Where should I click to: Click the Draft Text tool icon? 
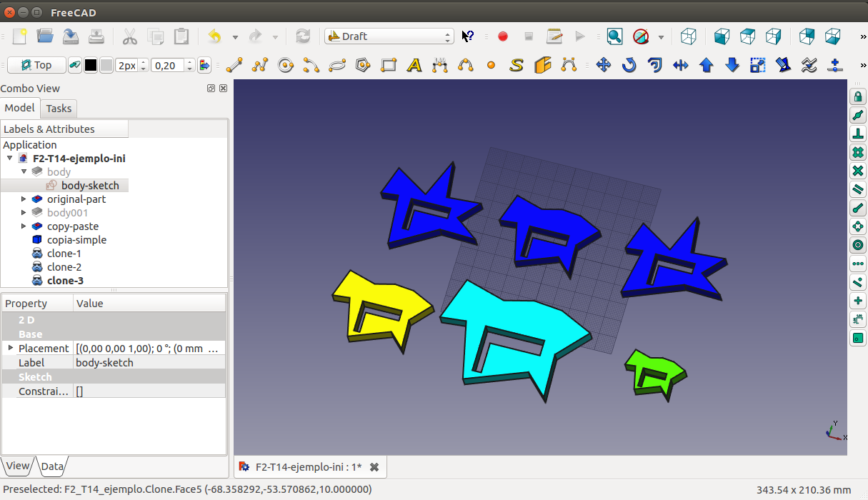click(414, 66)
